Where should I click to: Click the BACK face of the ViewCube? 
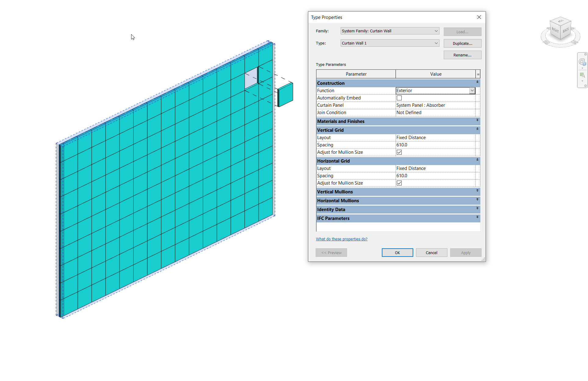coord(566,31)
